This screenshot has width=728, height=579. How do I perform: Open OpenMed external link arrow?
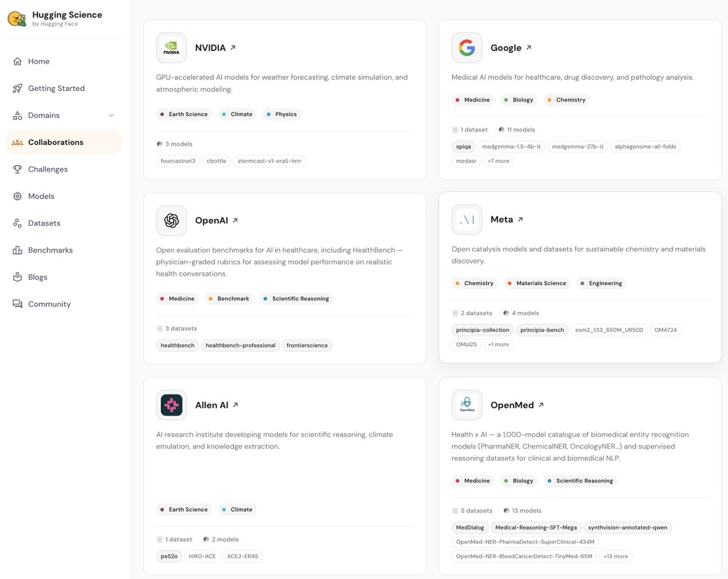pos(541,405)
